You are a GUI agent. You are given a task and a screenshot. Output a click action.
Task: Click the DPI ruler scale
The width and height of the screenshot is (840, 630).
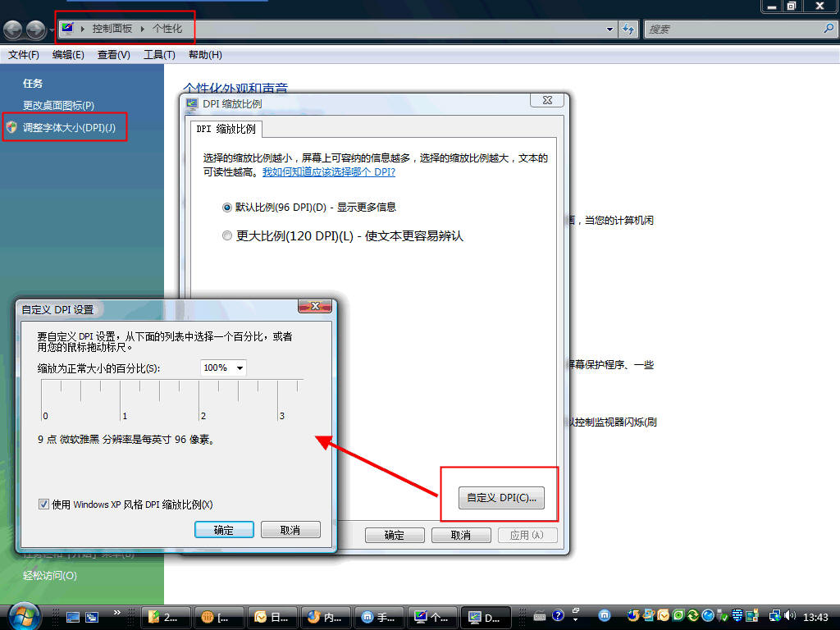[x=172, y=399]
